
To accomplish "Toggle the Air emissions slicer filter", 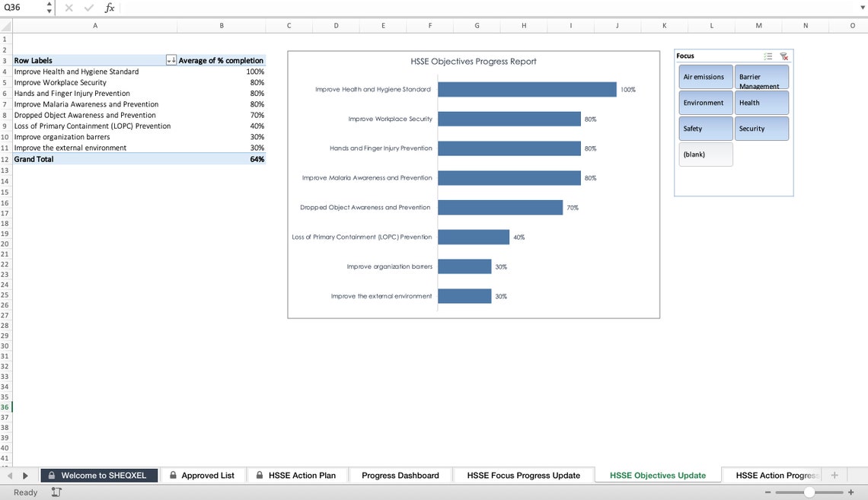I will point(705,76).
